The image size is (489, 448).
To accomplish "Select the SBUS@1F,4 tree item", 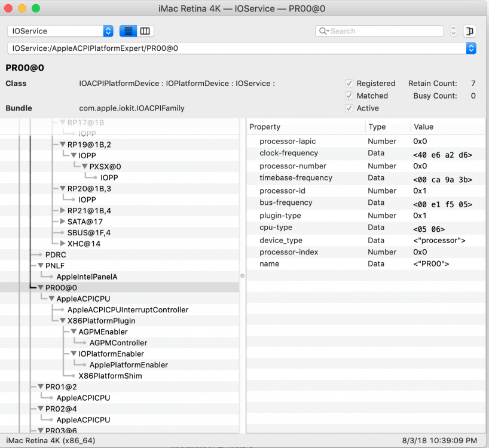I will coord(89,233).
